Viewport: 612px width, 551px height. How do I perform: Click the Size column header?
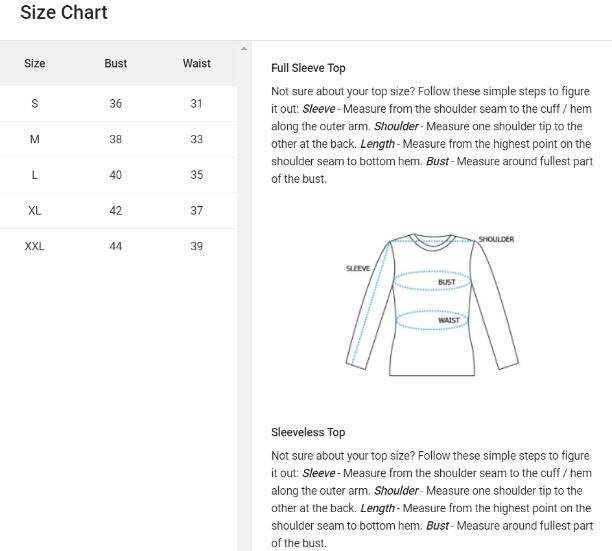[x=35, y=64]
